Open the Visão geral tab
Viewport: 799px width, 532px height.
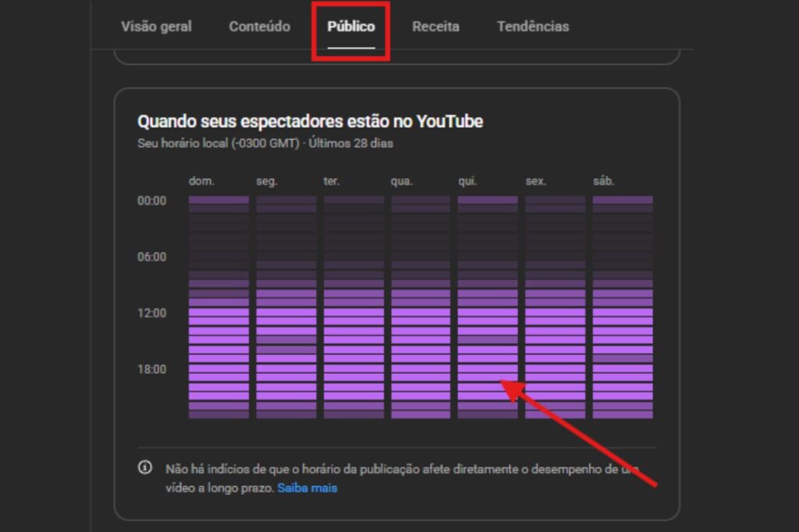(x=156, y=27)
